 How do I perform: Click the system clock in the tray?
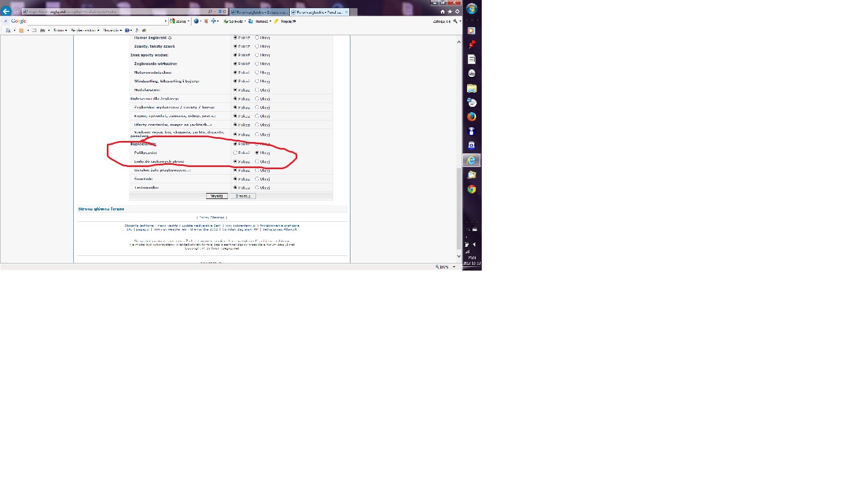pyautogui.click(x=472, y=260)
